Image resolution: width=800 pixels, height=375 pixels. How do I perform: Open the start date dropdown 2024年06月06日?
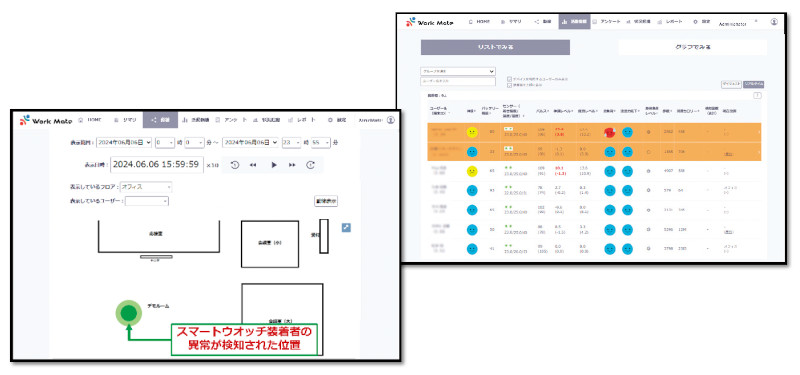coord(124,143)
